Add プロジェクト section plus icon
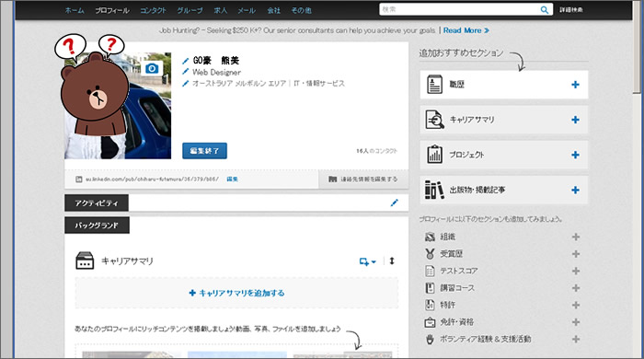This screenshot has height=359, width=644. coord(575,155)
